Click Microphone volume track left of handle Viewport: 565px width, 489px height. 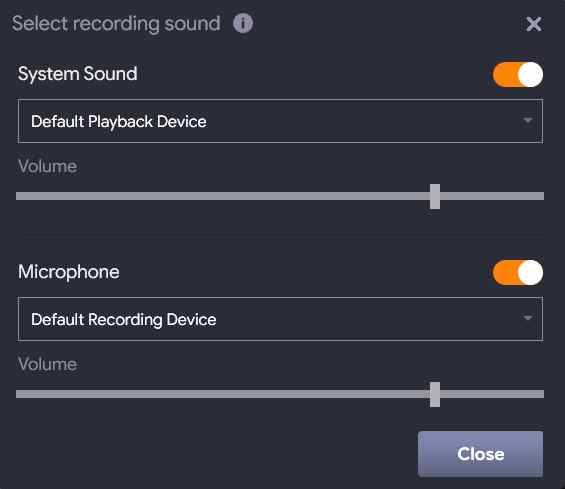click(x=223, y=394)
